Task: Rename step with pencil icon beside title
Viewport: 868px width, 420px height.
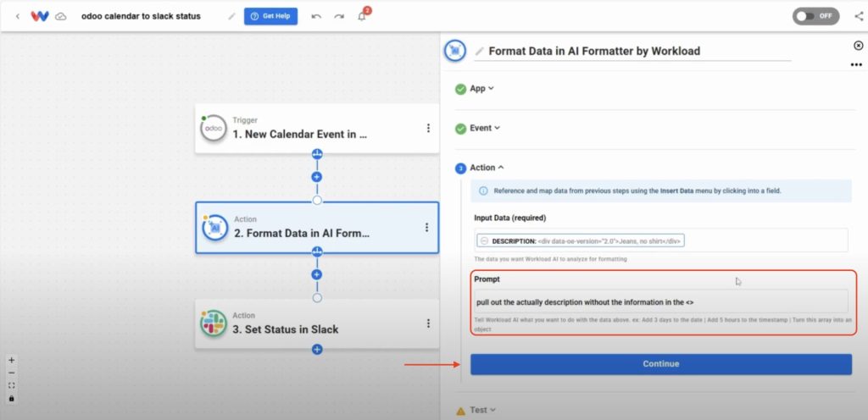Action: click(x=480, y=52)
